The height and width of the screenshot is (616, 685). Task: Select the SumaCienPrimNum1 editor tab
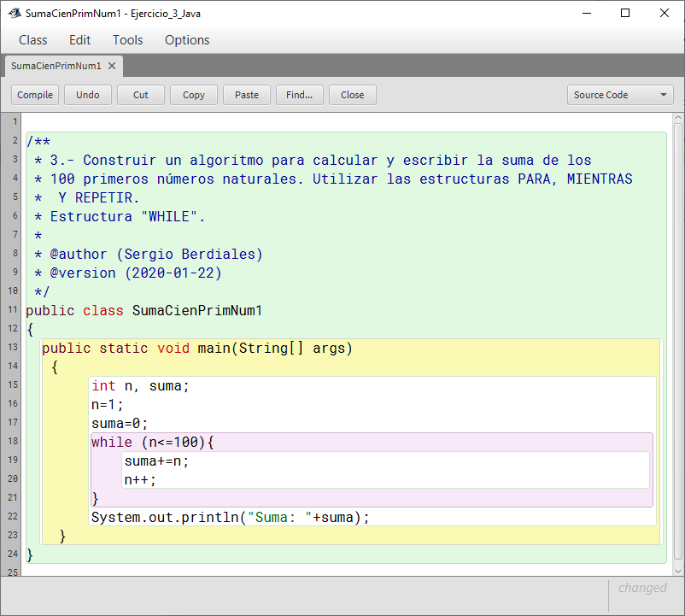pyautogui.click(x=56, y=66)
